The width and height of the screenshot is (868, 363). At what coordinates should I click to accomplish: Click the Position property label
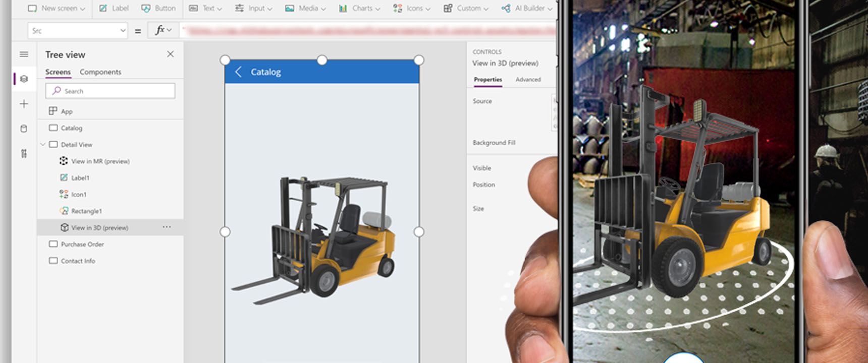coord(484,185)
